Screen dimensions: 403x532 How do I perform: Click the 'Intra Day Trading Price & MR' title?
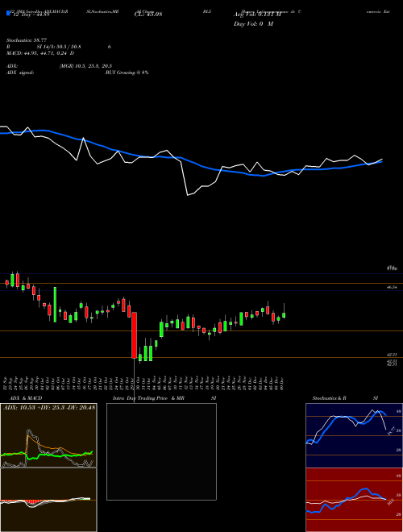point(148,398)
